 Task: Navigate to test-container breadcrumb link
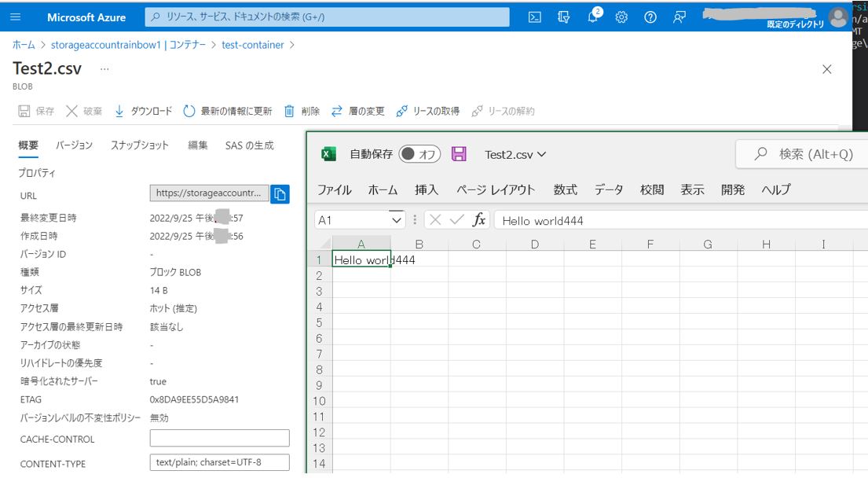tap(252, 45)
